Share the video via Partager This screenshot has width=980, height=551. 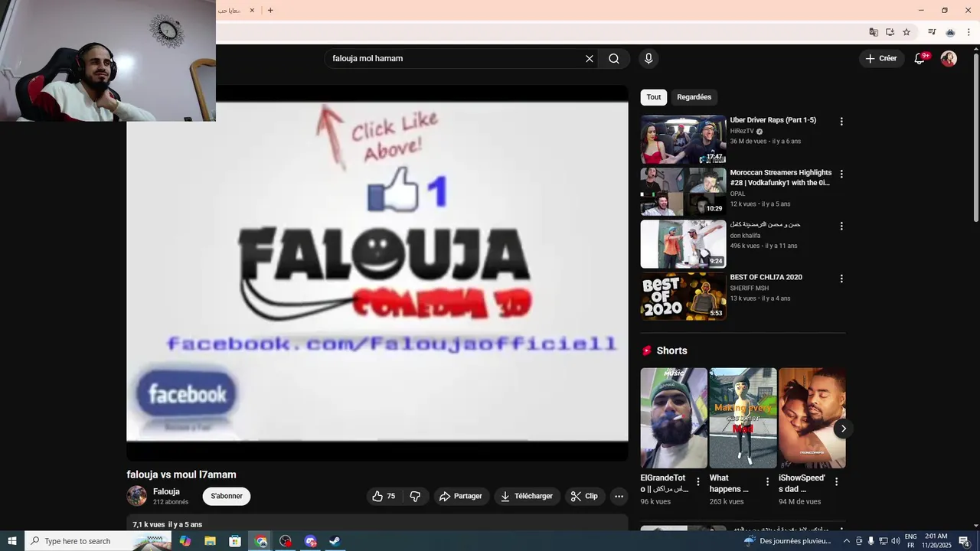(461, 496)
